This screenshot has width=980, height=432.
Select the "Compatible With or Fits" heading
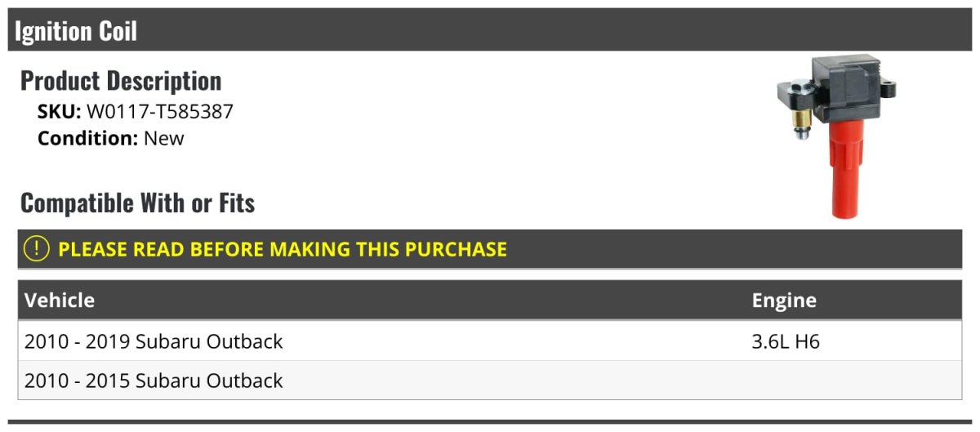pyautogui.click(x=137, y=203)
